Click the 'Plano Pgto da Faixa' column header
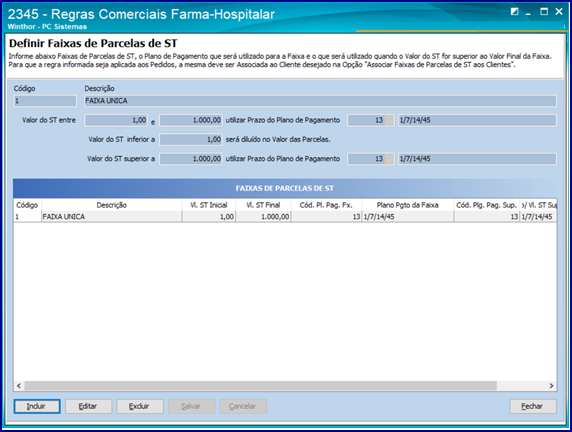 [x=407, y=205]
